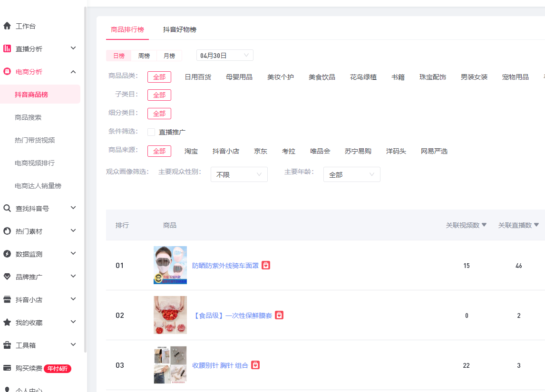Click the 购买续费 card icon
Image resolution: width=545 pixels, height=392 pixels.
[x=7, y=368]
